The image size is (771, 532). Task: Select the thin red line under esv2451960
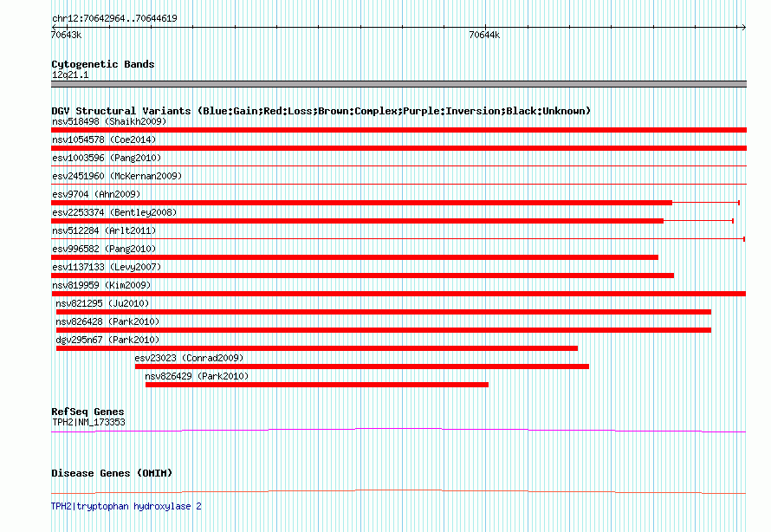point(398,185)
